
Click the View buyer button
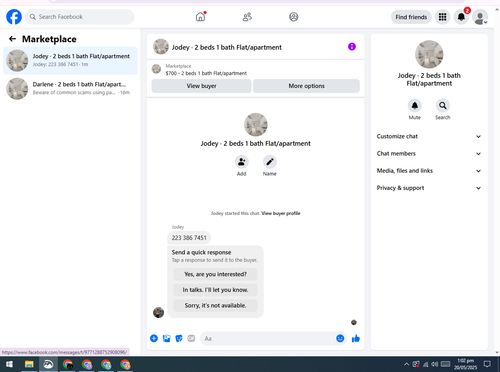[201, 86]
